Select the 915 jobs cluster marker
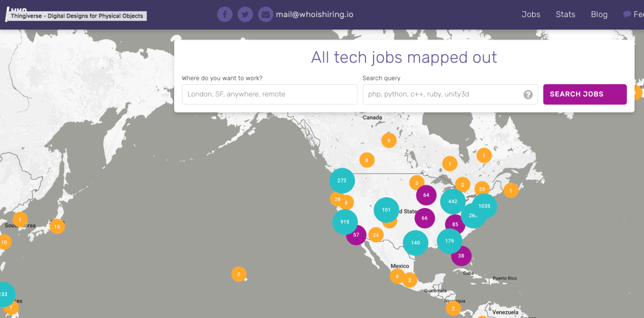Image resolution: width=644 pixels, height=318 pixels. 345,222
